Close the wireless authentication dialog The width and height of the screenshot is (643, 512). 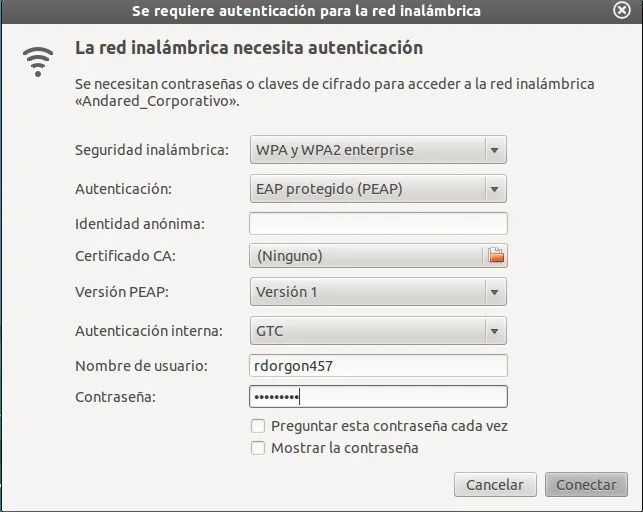pyautogui.click(x=622, y=11)
